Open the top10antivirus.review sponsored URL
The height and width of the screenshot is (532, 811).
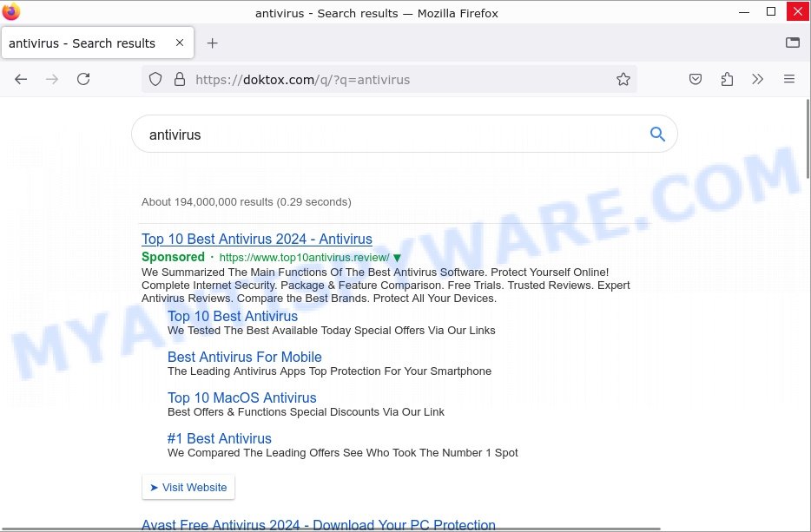[304, 258]
